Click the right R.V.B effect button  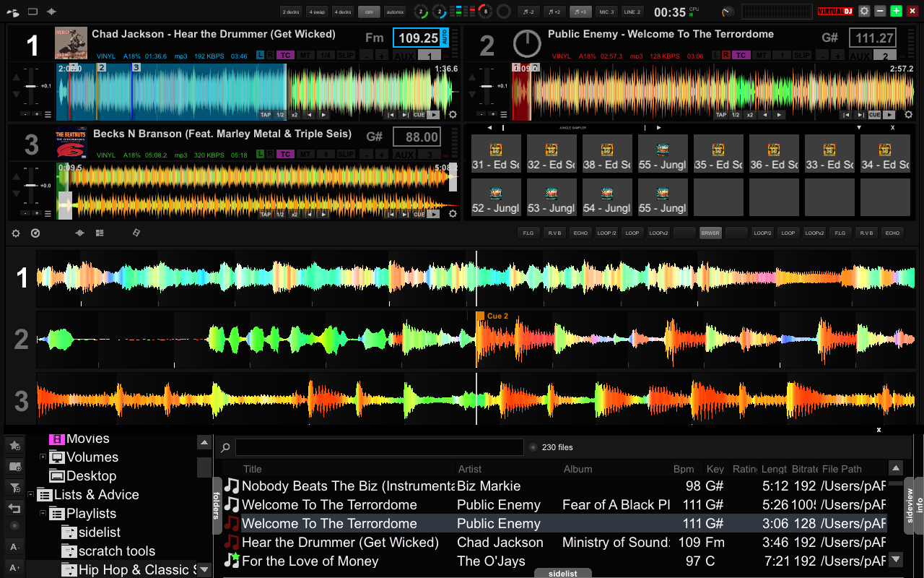[x=866, y=233]
